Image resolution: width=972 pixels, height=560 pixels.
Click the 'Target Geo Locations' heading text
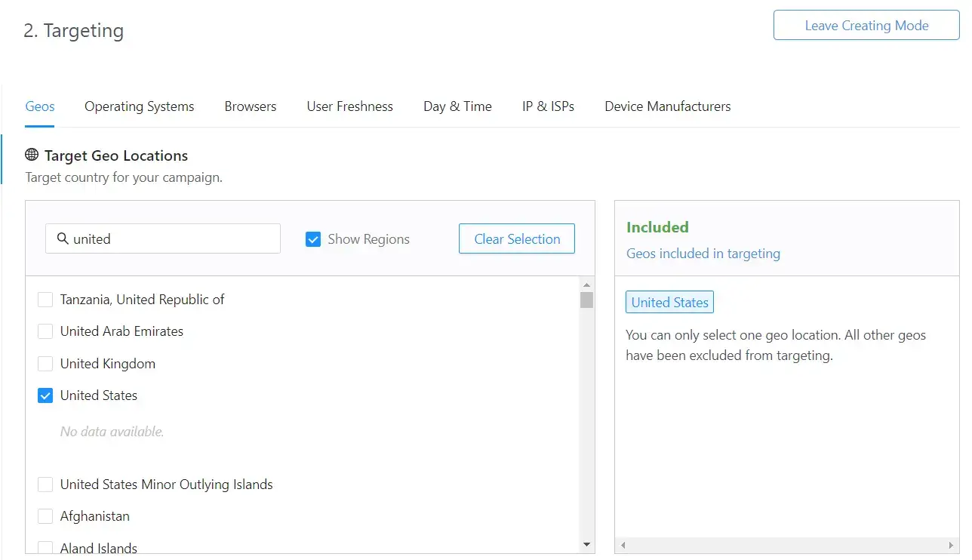pos(116,155)
